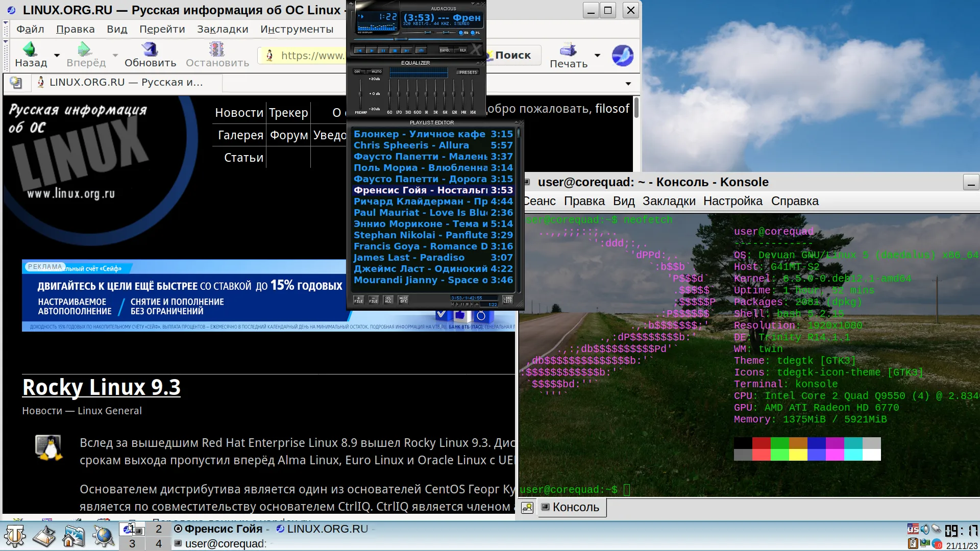Click the add file button in playlist editor
This screenshot has height=551, width=980.
click(359, 300)
